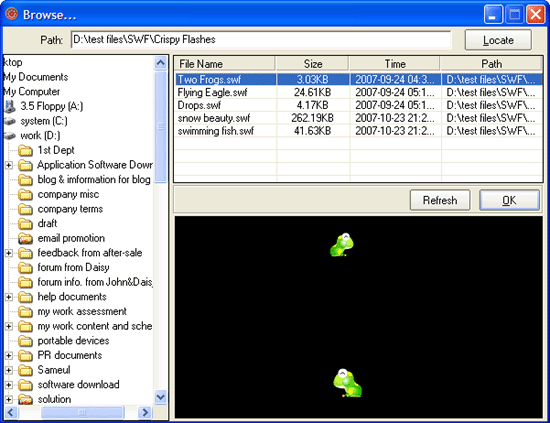Minimize the Browse window
This screenshot has width=550, height=423.
click(x=493, y=14)
